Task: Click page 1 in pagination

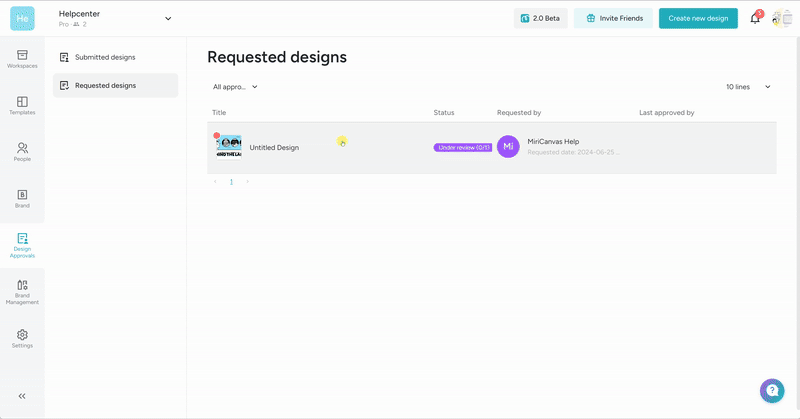Action: pos(231,182)
